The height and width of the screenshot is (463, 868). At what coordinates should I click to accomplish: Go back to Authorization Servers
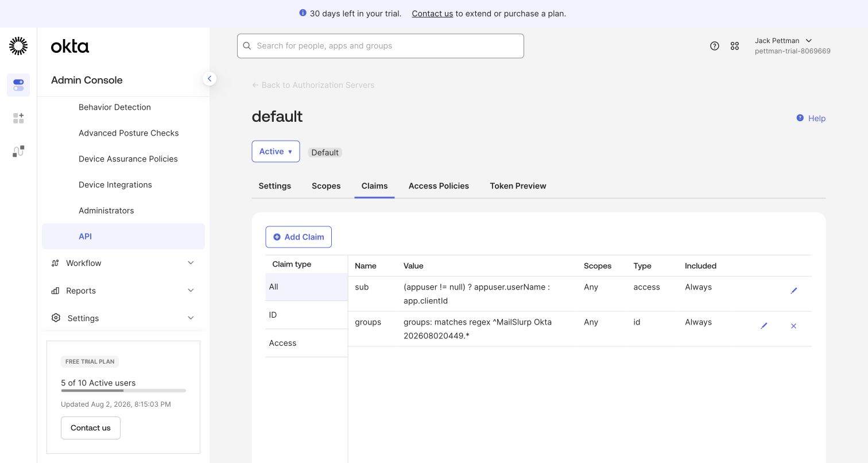click(313, 85)
